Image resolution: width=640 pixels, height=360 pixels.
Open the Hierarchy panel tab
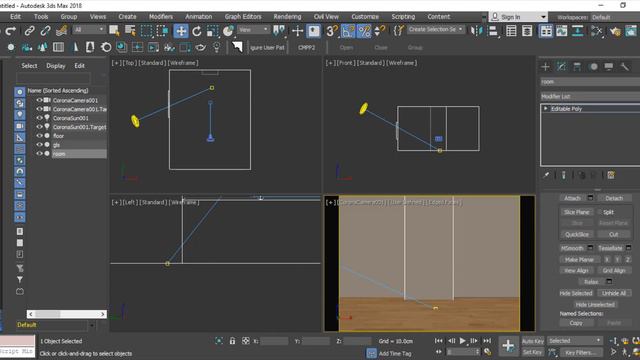(577, 67)
